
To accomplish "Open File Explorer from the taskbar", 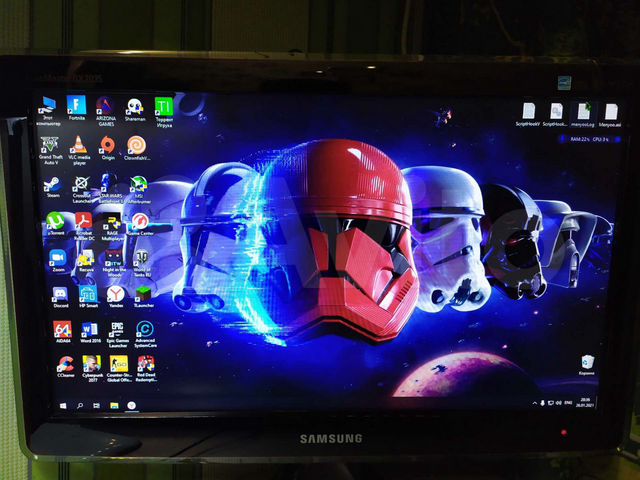I will (113, 405).
